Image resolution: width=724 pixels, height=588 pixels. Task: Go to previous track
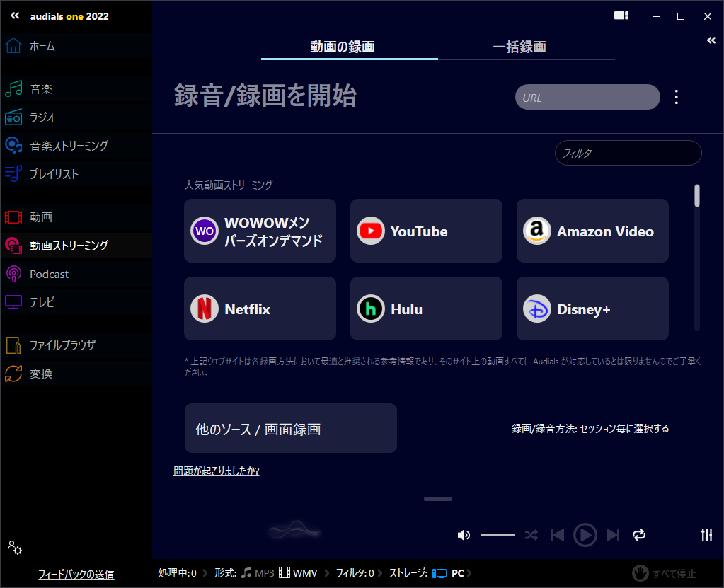click(x=558, y=535)
